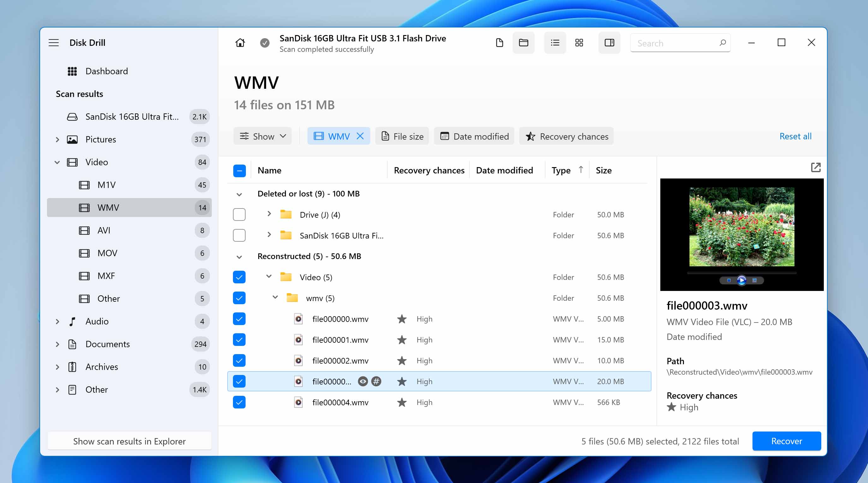Click in the Search field
The height and width of the screenshot is (483, 868).
(x=680, y=43)
